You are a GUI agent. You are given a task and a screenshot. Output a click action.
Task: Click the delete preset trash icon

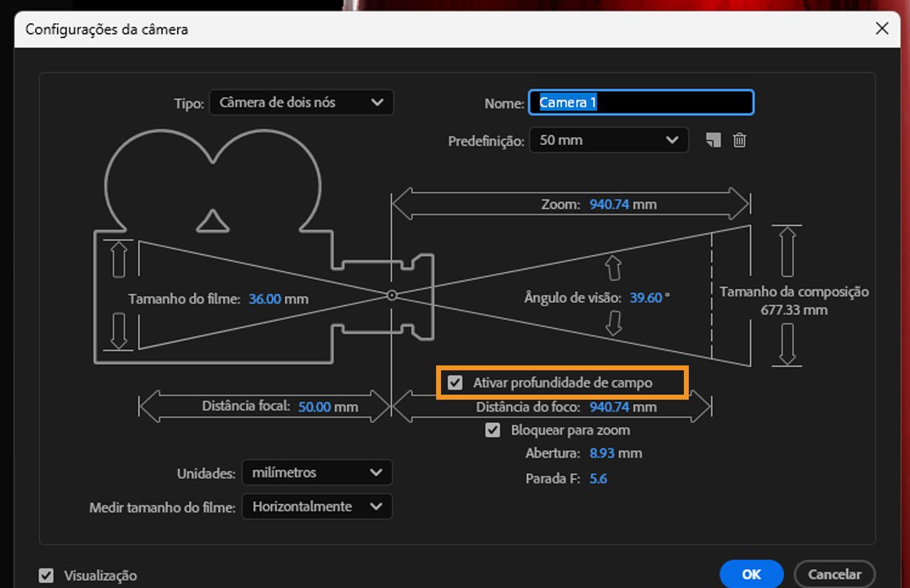[x=739, y=140]
